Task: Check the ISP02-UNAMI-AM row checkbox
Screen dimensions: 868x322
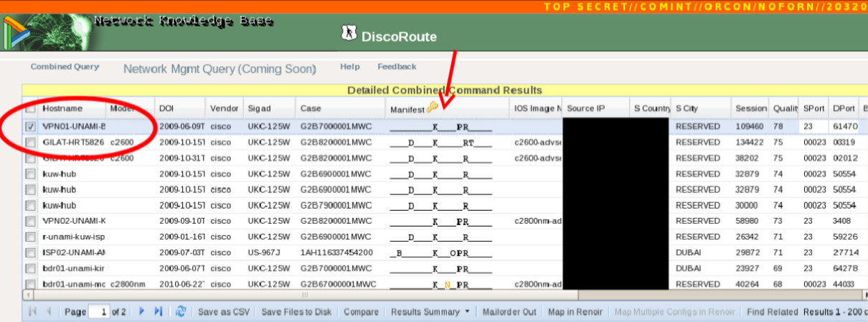Action: [30, 252]
